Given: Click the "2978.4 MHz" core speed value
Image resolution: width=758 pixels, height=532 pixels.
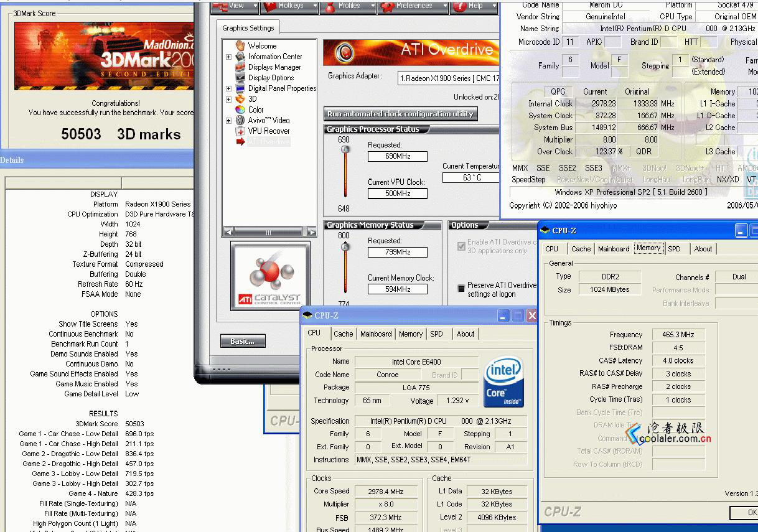Looking at the screenshot, I should tap(385, 492).
